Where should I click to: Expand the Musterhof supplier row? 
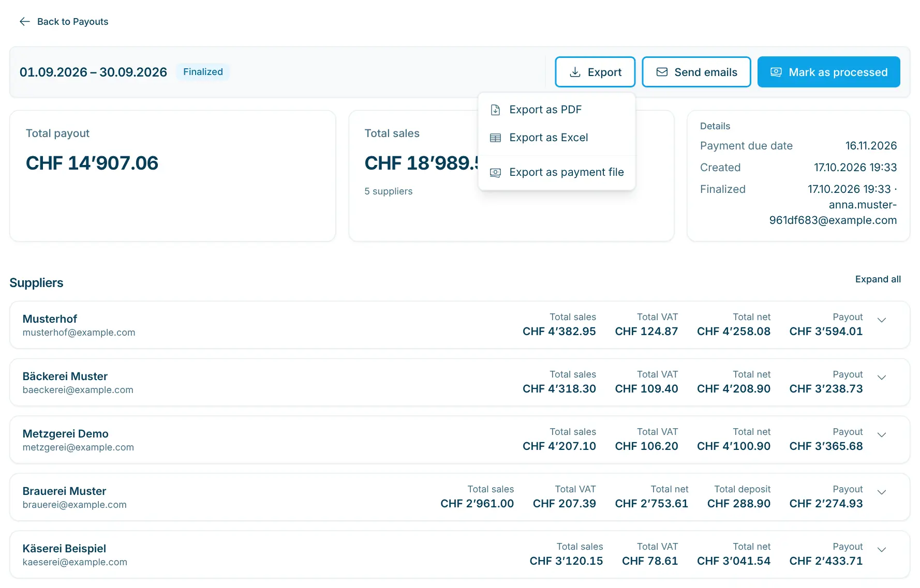(882, 320)
